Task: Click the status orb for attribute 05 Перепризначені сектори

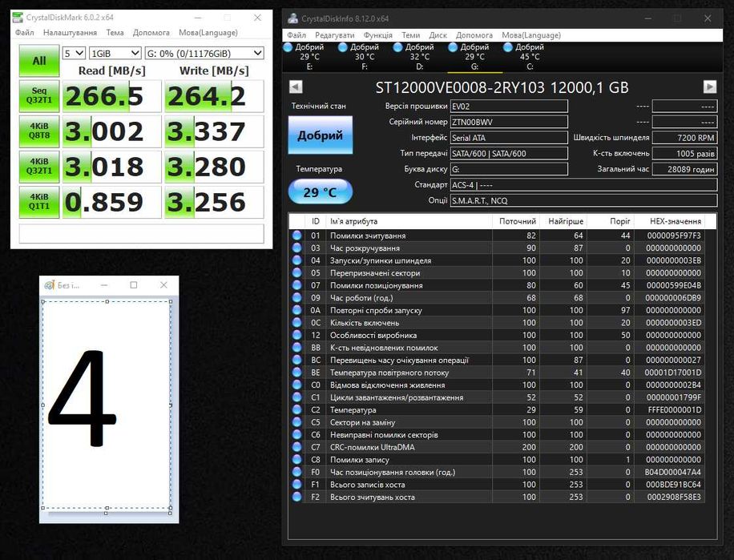Action: tap(296, 272)
